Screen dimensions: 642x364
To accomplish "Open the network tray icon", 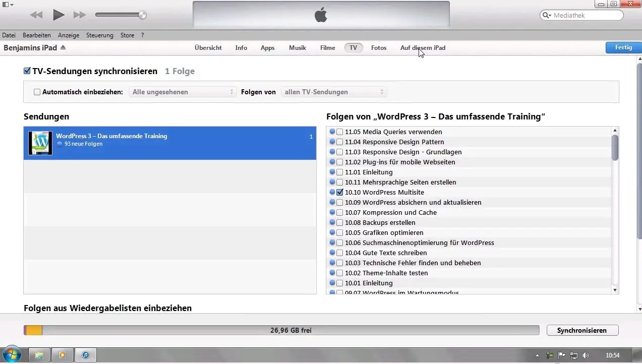I will tap(573, 355).
